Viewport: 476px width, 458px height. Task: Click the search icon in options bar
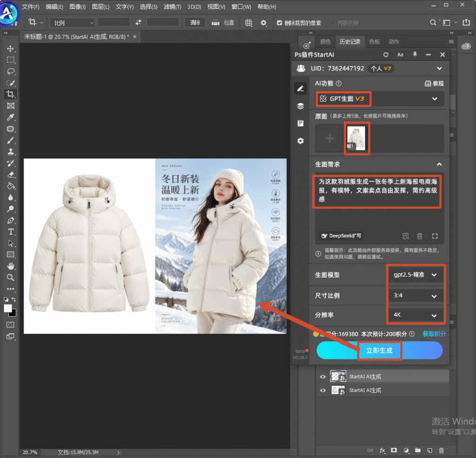pyautogui.click(x=433, y=22)
